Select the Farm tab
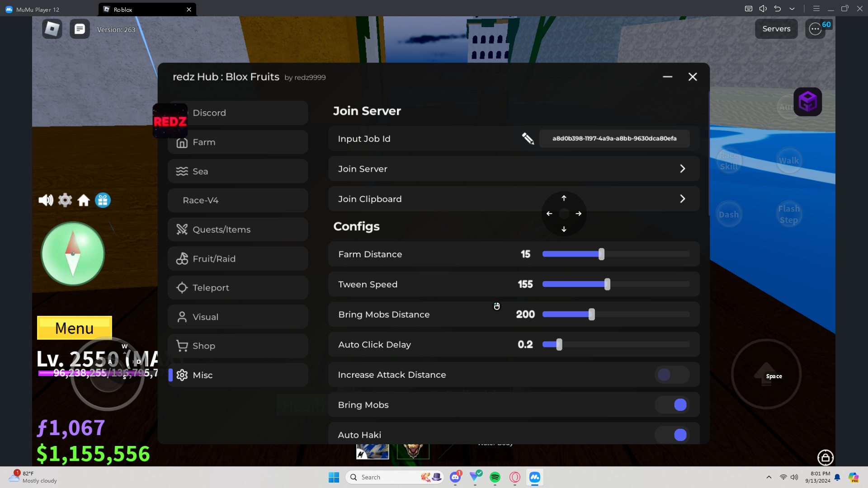Viewport: 868px width, 488px height. tap(238, 142)
